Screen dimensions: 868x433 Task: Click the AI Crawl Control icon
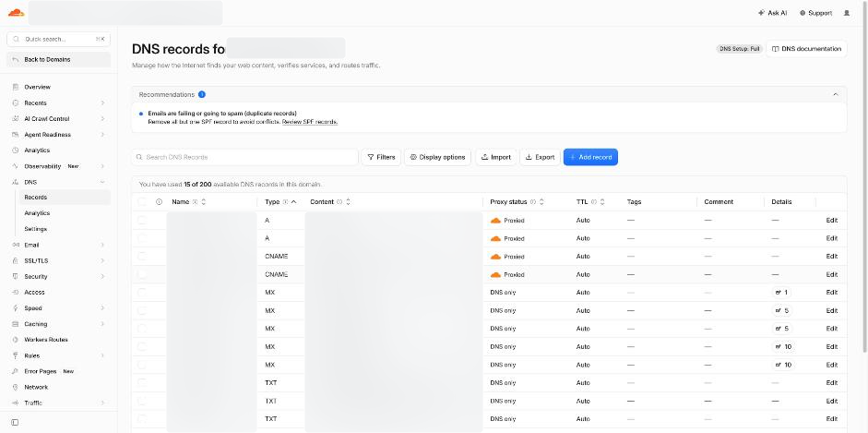pyautogui.click(x=16, y=118)
